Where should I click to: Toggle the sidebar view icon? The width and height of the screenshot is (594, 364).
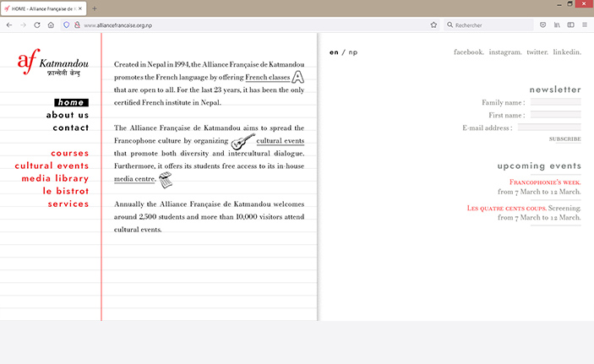(x=570, y=25)
